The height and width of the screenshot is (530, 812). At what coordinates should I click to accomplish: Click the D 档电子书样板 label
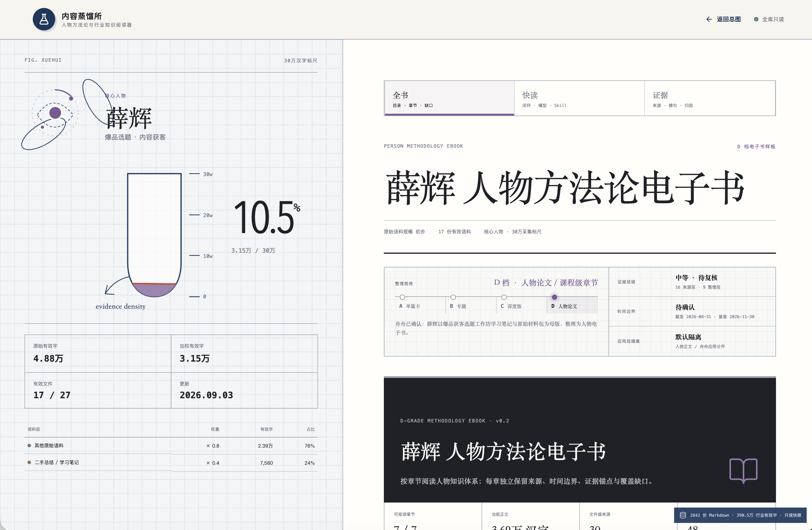point(756,147)
